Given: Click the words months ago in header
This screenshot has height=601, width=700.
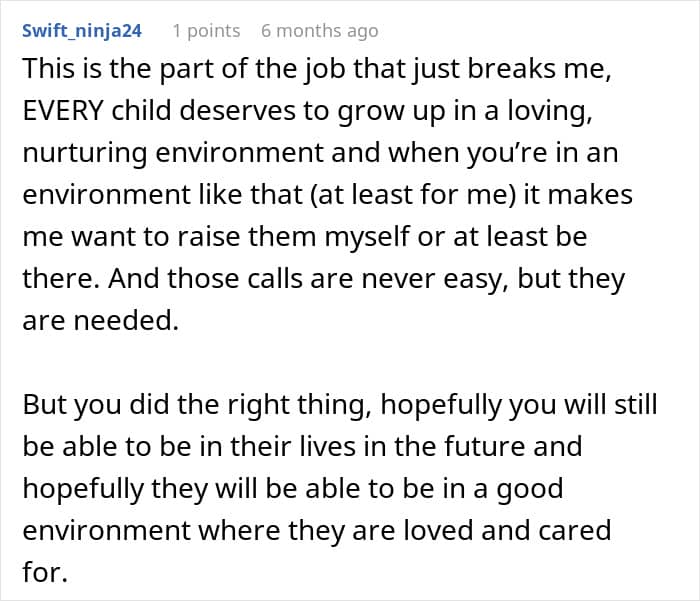Looking at the screenshot, I should [327, 31].
